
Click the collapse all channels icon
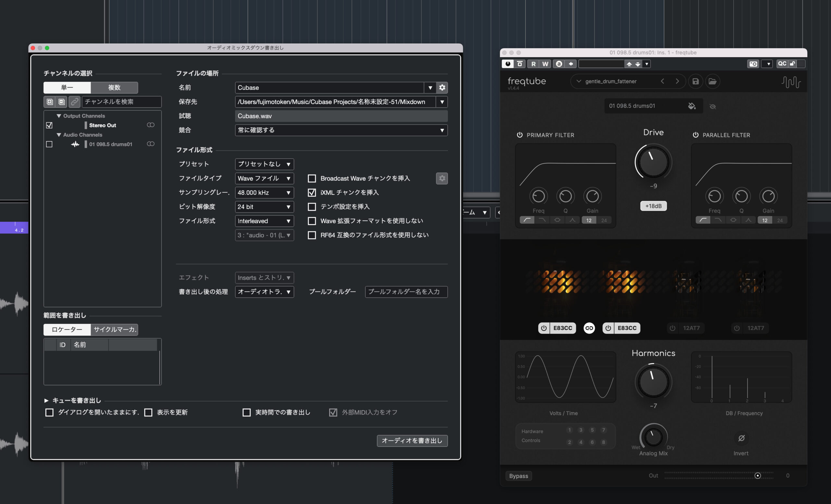pos(61,102)
